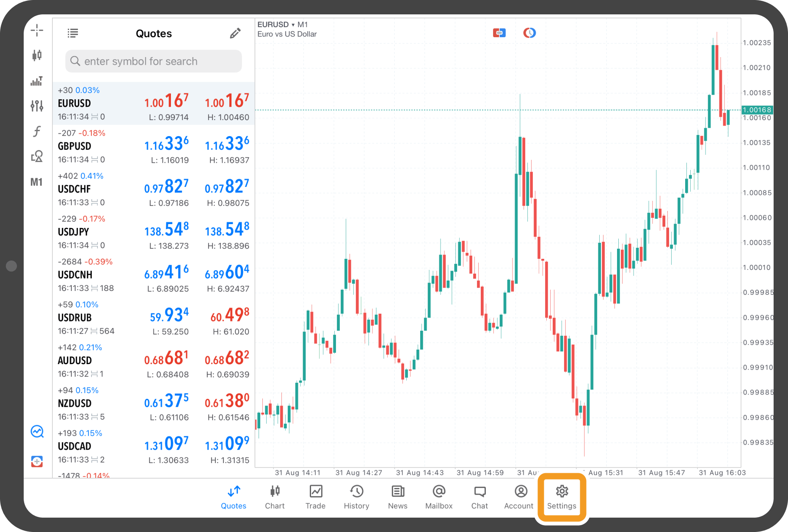Click the 1.00168 current price marker
This screenshot has height=532, width=788.
(757, 110)
